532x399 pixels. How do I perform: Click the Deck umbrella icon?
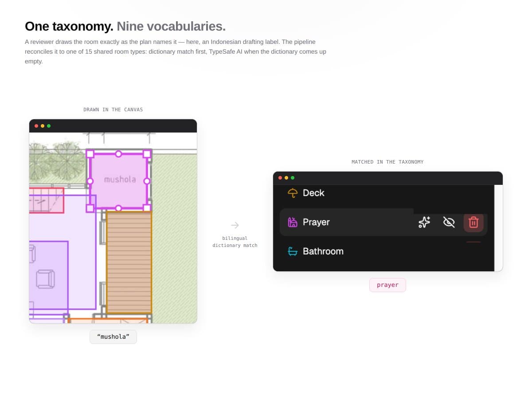pyautogui.click(x=293, y=193)
